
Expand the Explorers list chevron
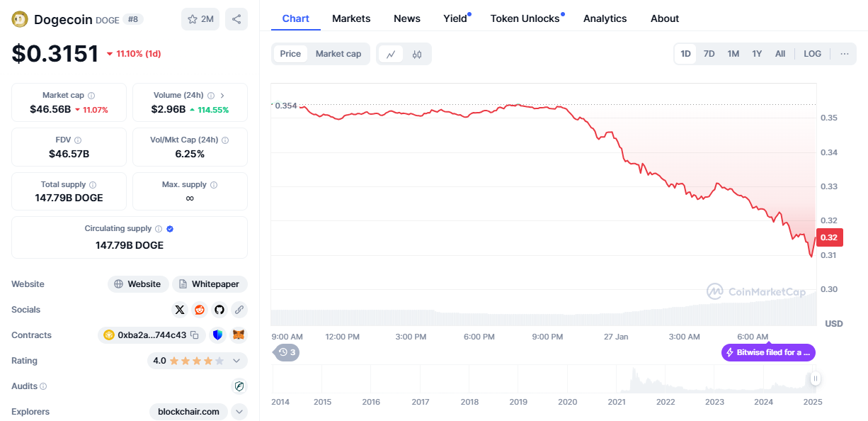(x=239, y=412)
